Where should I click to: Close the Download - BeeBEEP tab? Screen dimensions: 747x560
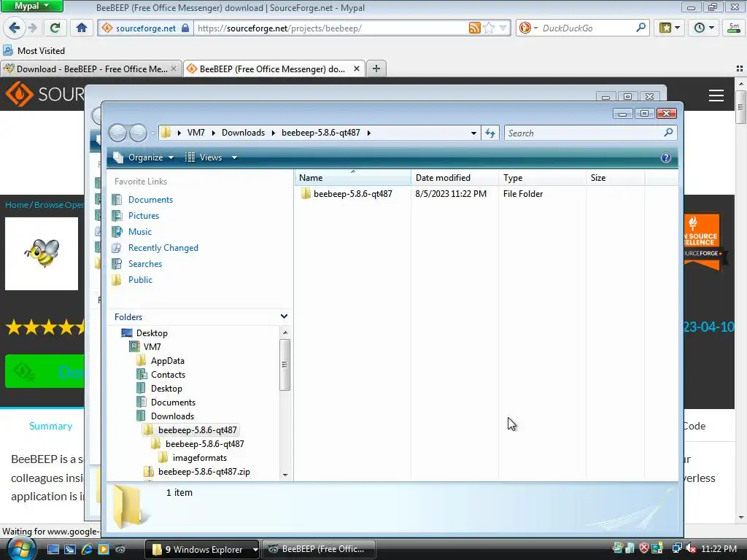click(x=174, y=69)
